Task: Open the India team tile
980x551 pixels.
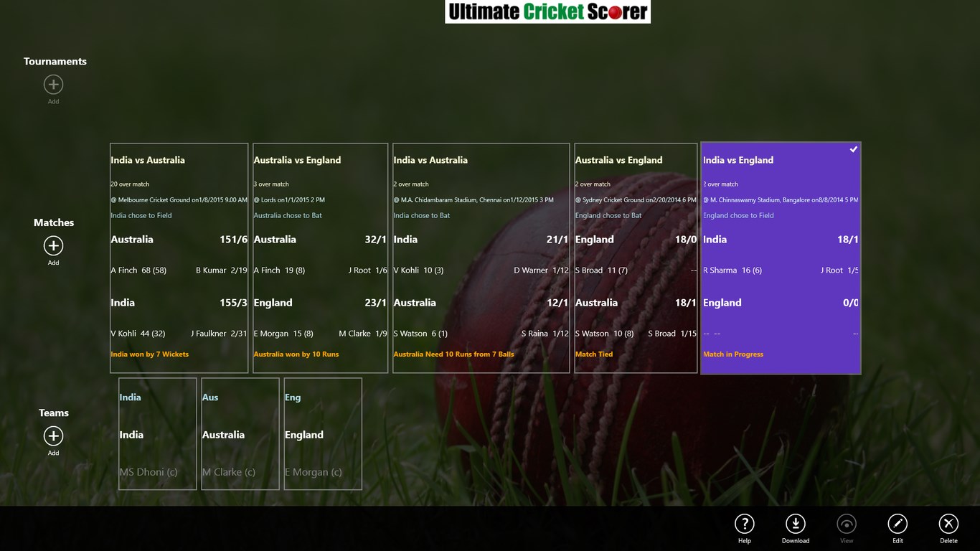Action: coord(157,434)
